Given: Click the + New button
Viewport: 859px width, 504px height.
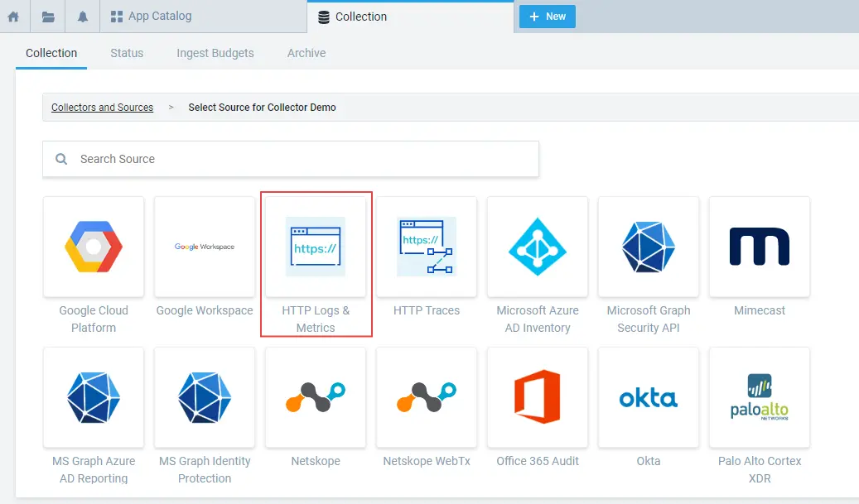Looking at the screenshot, I should 547,17.
